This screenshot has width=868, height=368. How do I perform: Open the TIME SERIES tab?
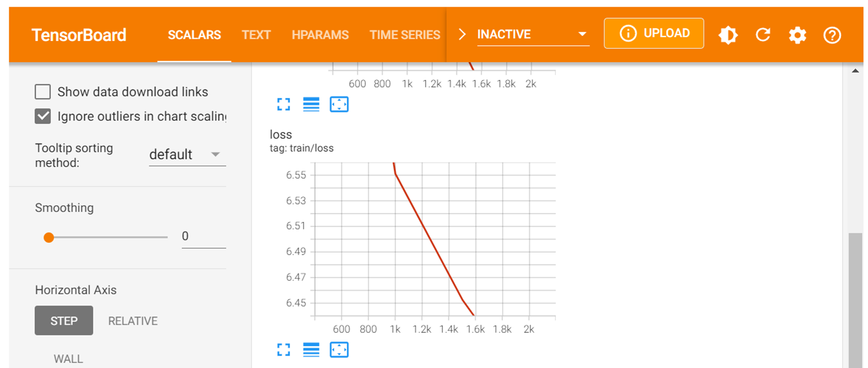(x=404, y=35)
